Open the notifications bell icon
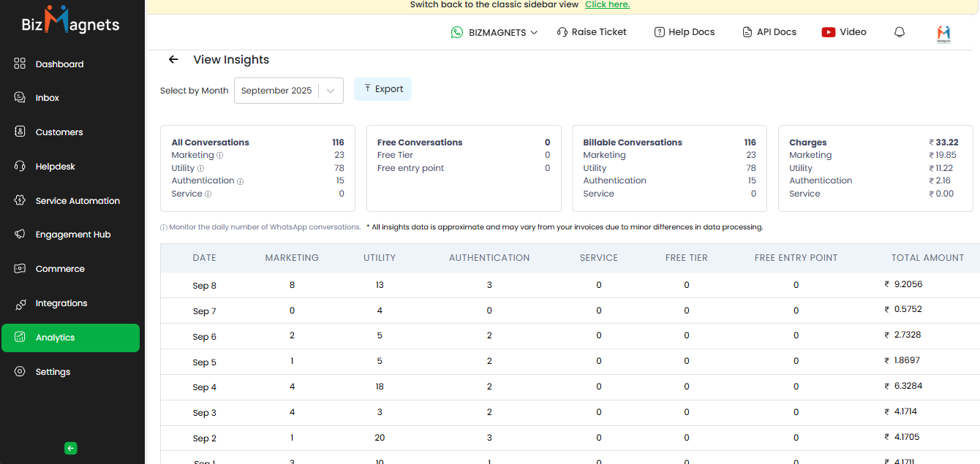The image size is (980, 464). click(x=900, y=32)
